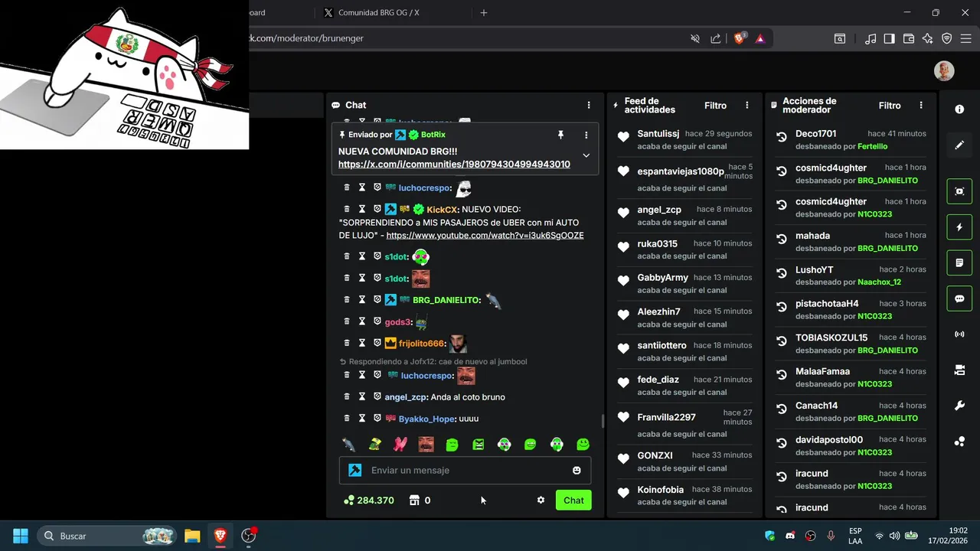The width and height of the screenshot is (980, 551).
Task: Click the connected dots icon at sidebar bottom
Action: pyautogui.click(x=959, y=442)
